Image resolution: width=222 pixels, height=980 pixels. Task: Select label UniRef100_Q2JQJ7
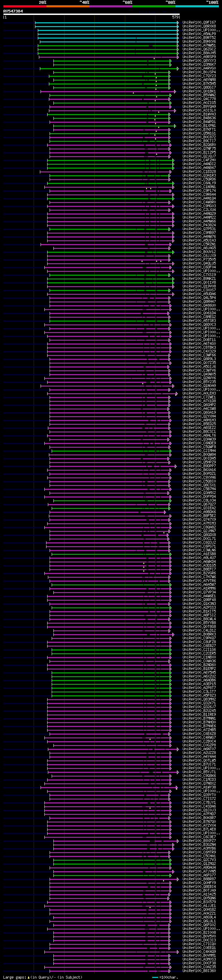[x=199, y=156]
